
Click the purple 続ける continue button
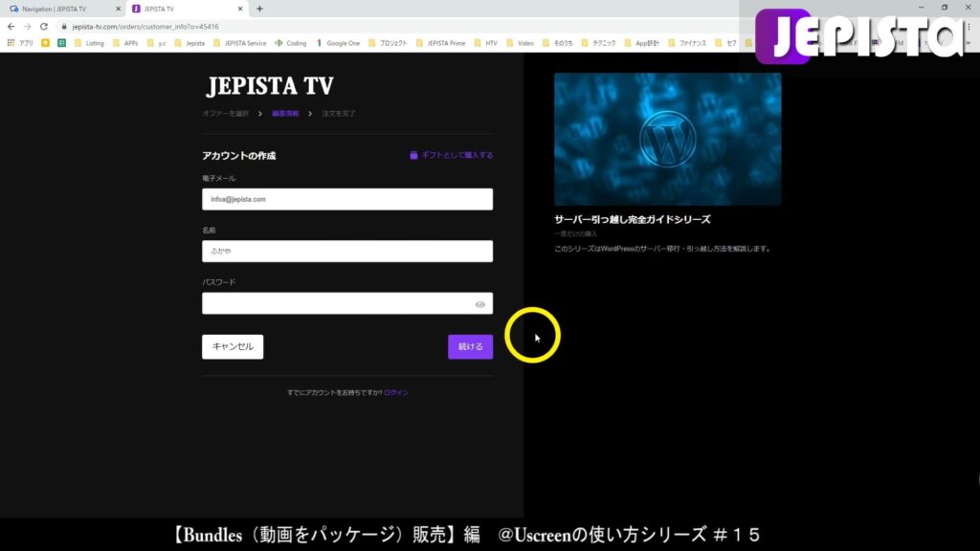coord(470,346)
